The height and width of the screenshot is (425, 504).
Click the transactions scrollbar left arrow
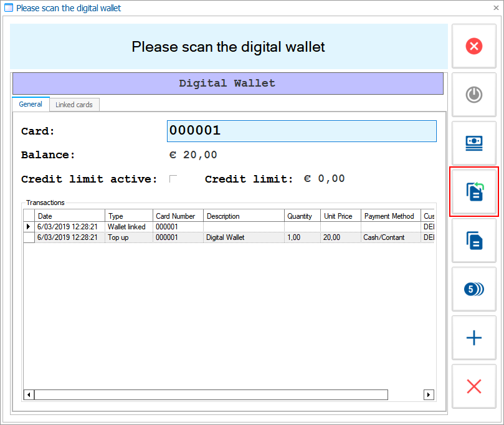click(x=29, y=394)
